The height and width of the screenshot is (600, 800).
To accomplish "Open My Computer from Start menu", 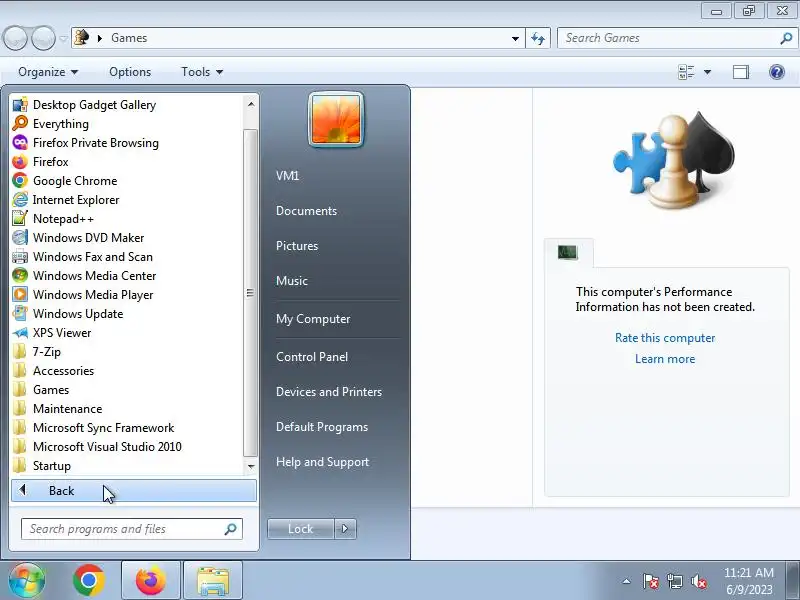I will point(313,319).
